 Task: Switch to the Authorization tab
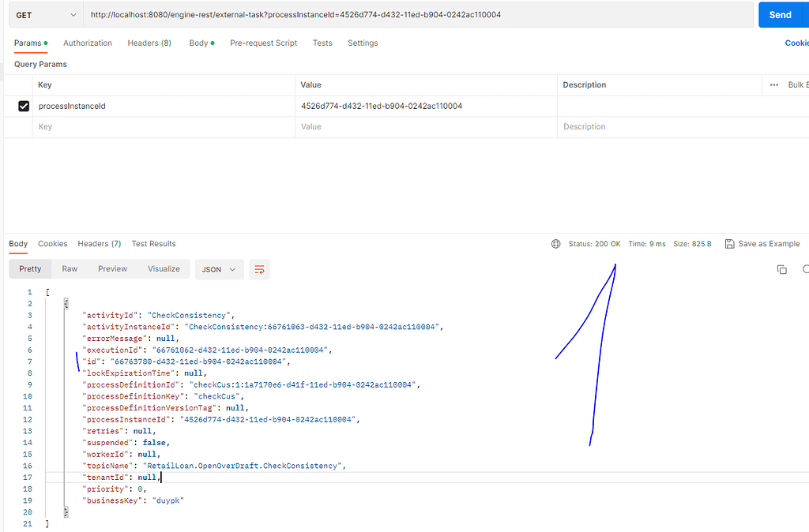point(88,43)
